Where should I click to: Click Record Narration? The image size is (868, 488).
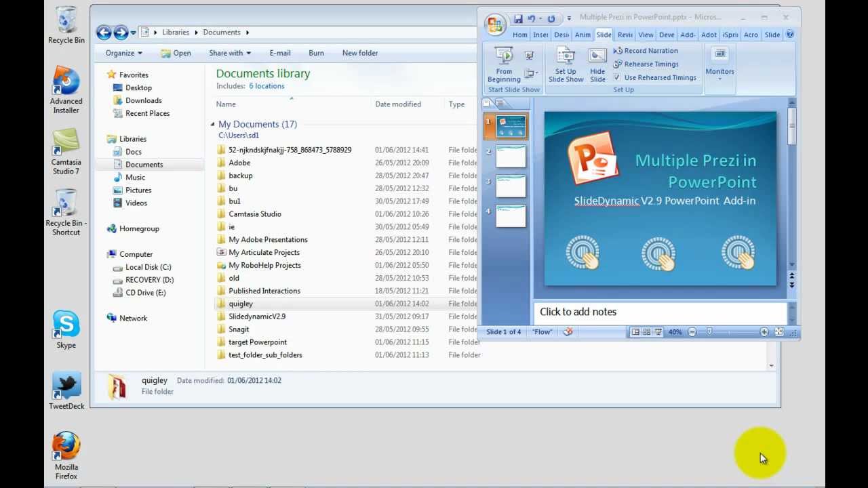(x=646, y=51)
